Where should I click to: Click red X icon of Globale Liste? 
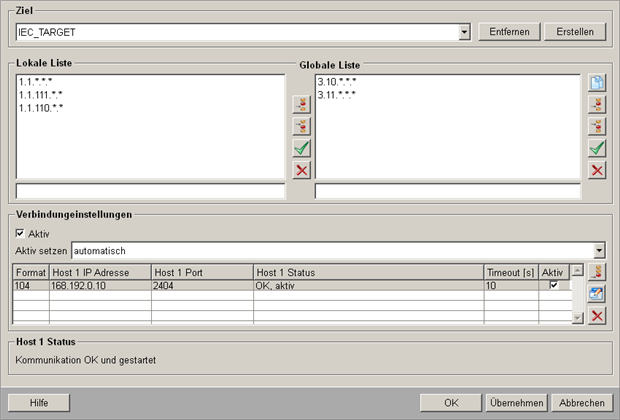(x=597, y=170)
